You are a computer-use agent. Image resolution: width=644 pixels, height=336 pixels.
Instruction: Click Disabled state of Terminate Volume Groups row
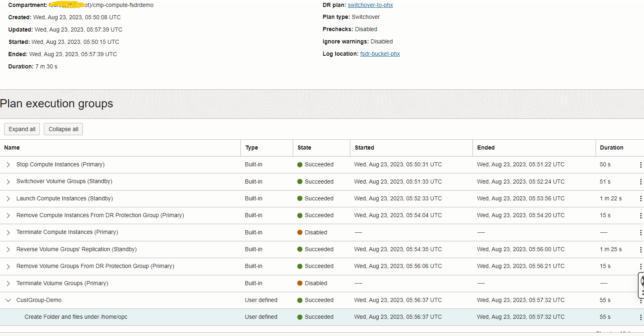[312, 283]
